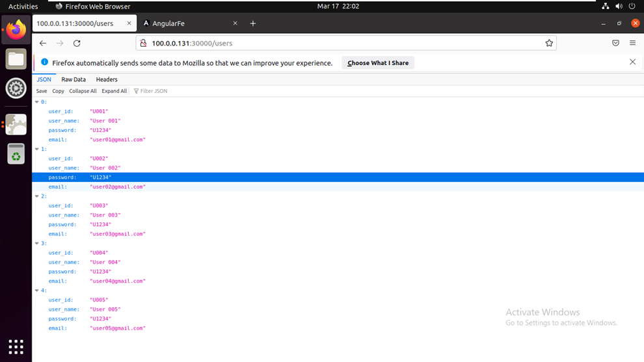Close the AngularFe tab
Image resolution: width=644 pixels, height=362 pixels.
click(235, 23)
